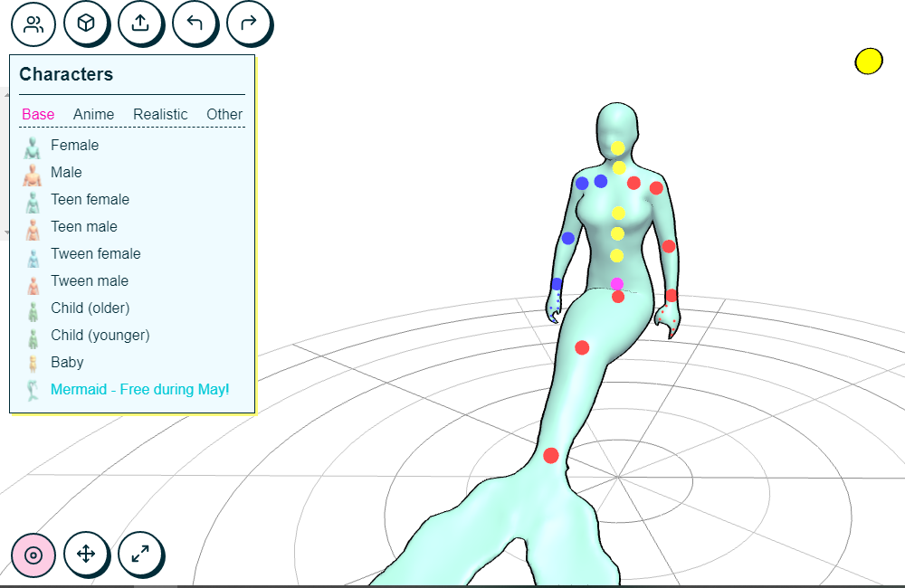Select the Teen female character
The height and width of the screenshot is (588, 905).
tap(90, 200)
